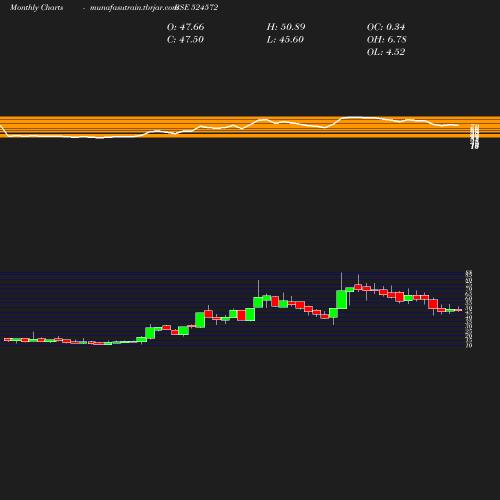Click the 'OL: 4.52' reading
Viewport: 500px width, 500px height.
pyautogui.click(x=386, y=52)
